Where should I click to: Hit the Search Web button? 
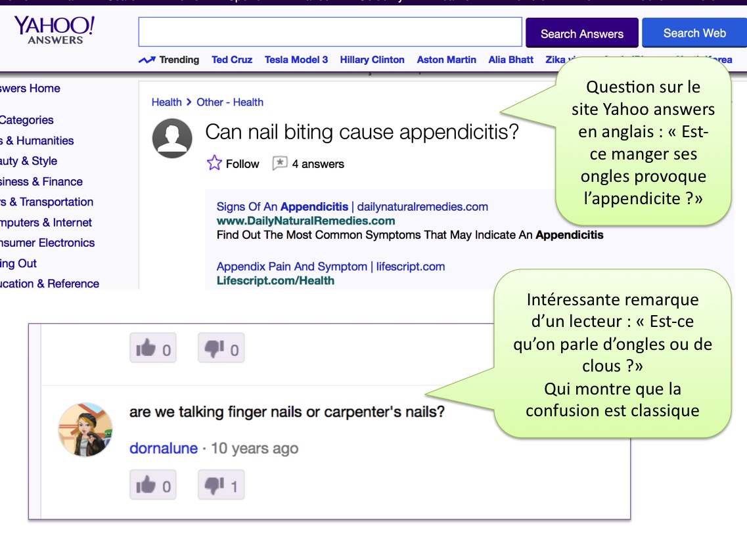click(x=694, y=33)
